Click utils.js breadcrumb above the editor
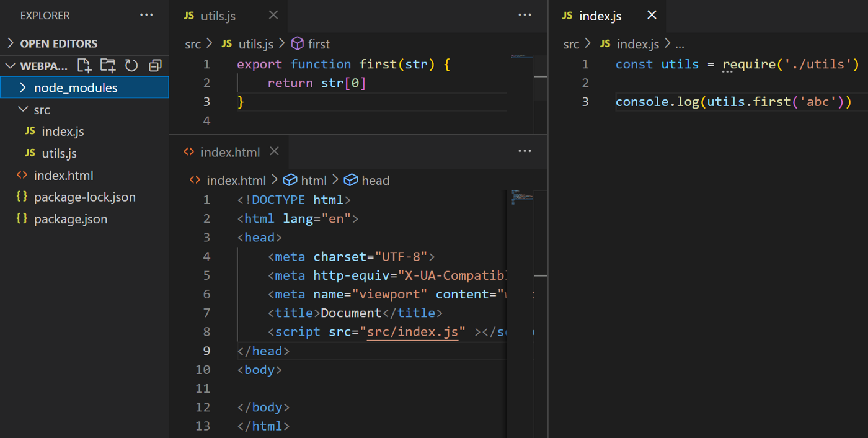The image size is (868, 438). click(x=256, y=44)
